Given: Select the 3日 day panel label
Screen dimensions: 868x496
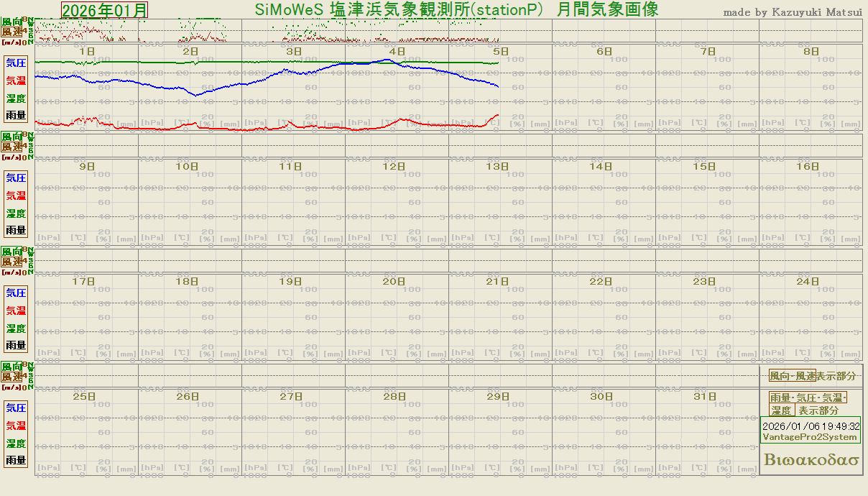Looking at the screenshot, I should [293, 52].
